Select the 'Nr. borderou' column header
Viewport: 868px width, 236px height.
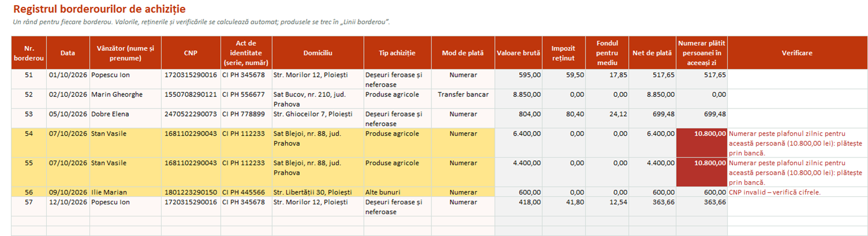[x=29, y=53]
